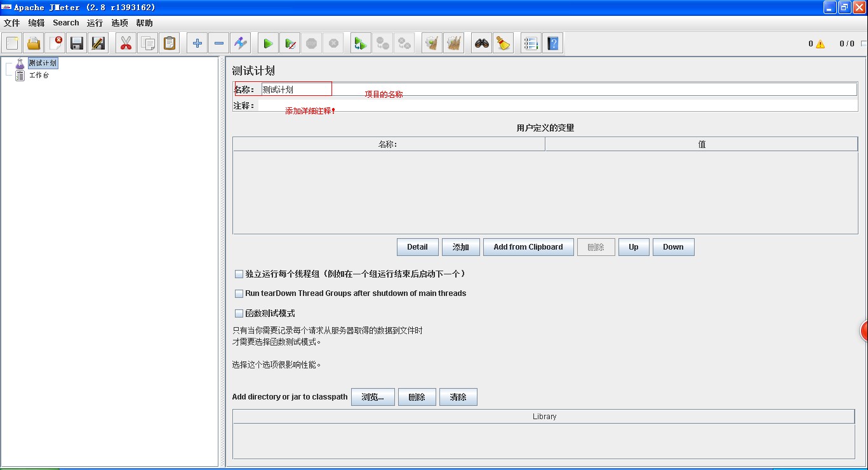Copy element with the Copy icon
This screenshot has width=868, height=470.
(x=148, y=43)
